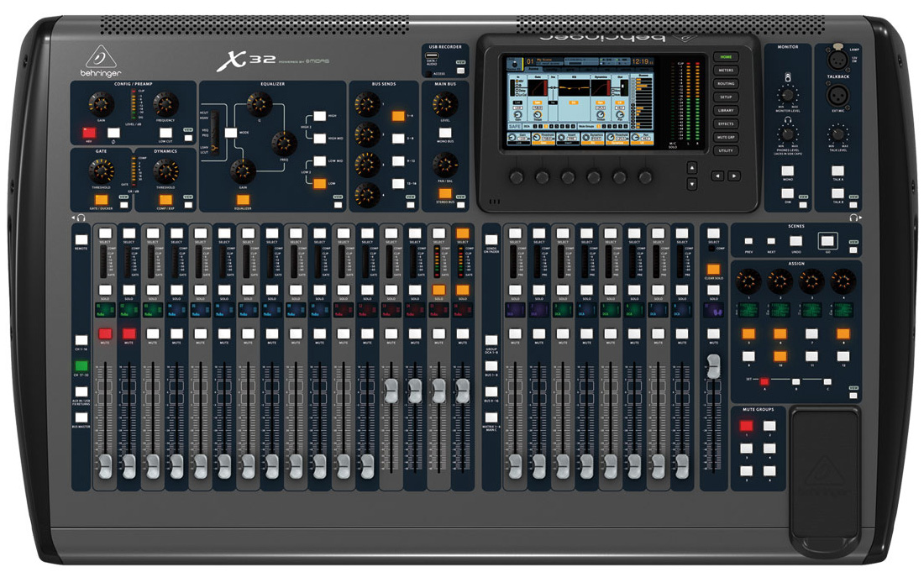Switch to the CH 17-32 fader layer
Viewport: 924px width, 588px height.
[81, 366]
